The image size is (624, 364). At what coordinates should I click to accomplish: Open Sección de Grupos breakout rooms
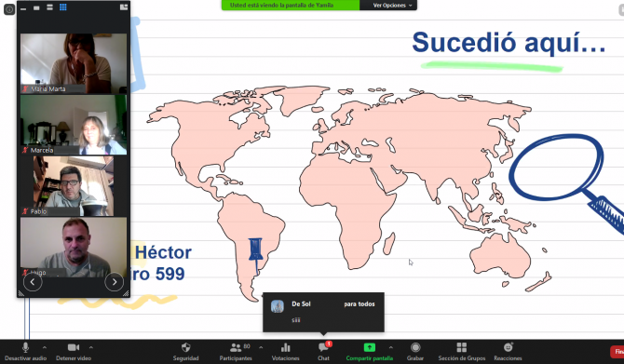tap(462, 352)
